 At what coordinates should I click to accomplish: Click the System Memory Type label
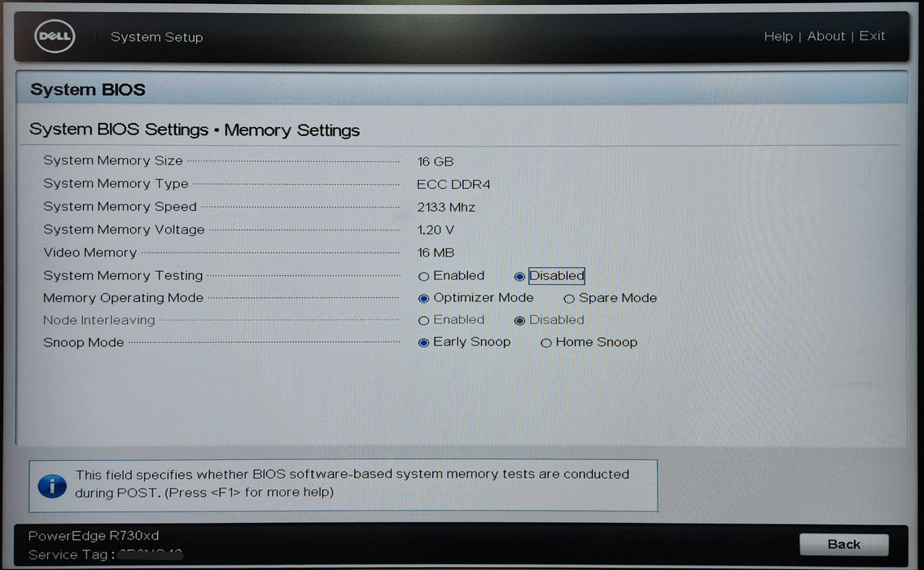pyautogui.click(x=116, y=183)
